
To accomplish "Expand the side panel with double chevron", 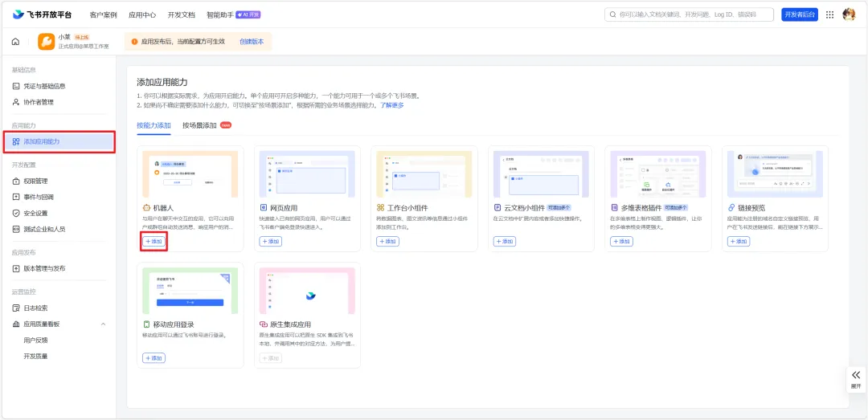I will (856, 374).
